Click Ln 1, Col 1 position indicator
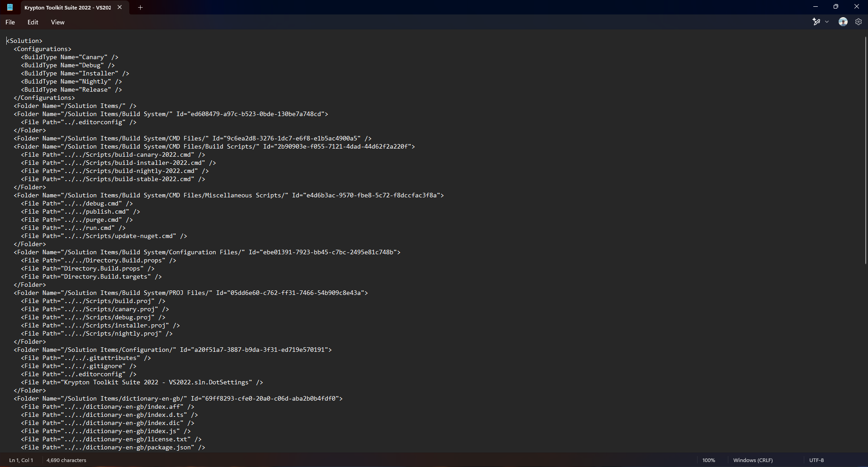 (x=21, y=460)
